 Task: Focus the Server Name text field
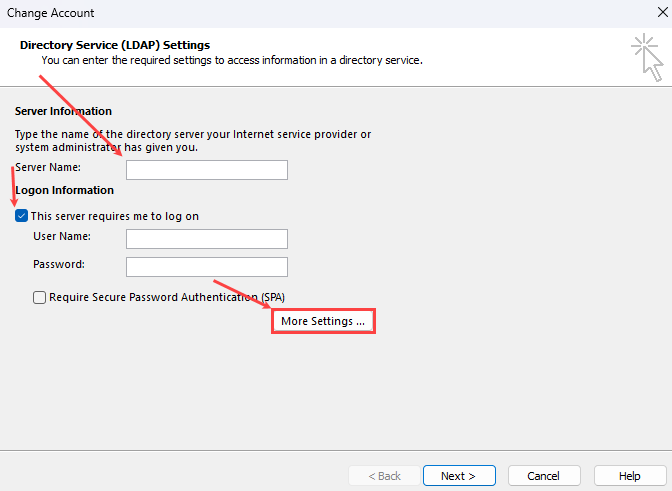tap(206, 170)
